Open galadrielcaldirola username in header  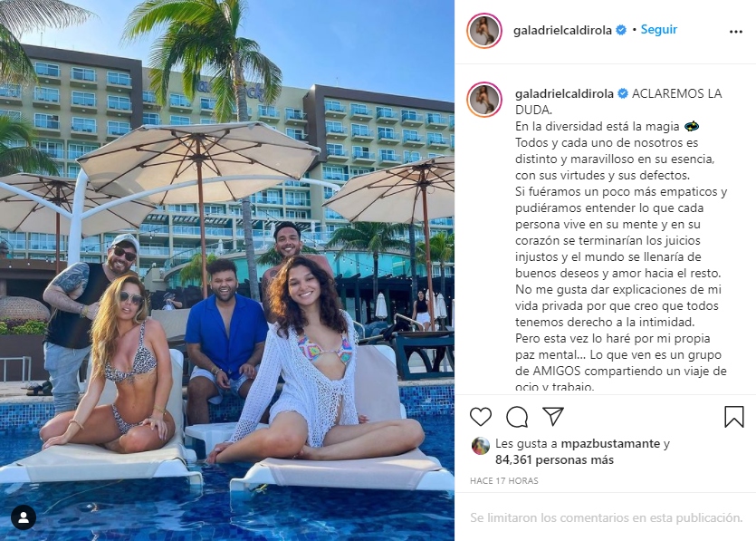click(x=562, y=31)
